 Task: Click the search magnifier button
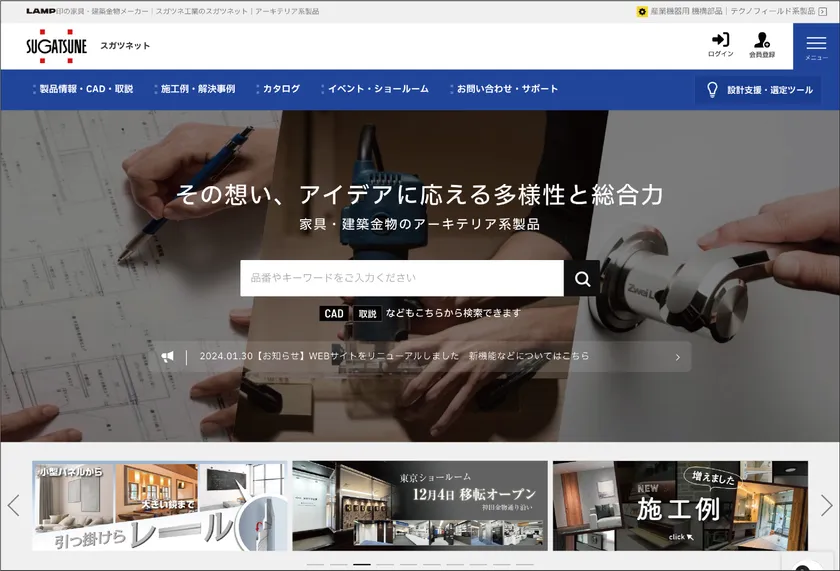(582, 279)
